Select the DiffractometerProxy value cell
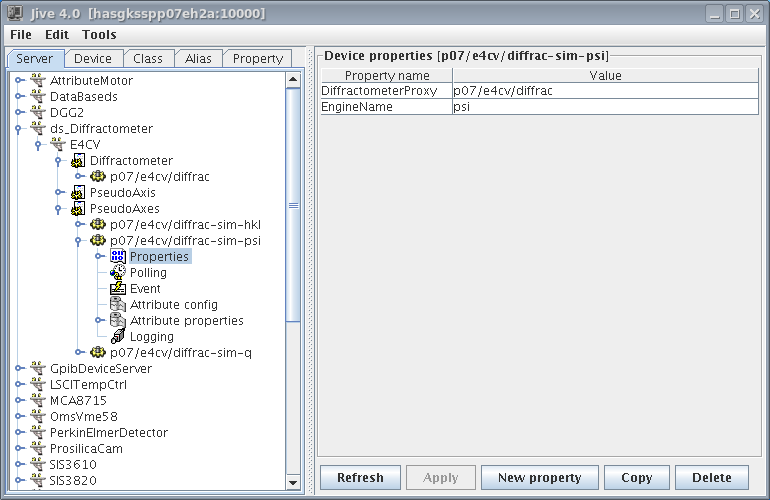770x500 pixels. click(x=605, y=91)
